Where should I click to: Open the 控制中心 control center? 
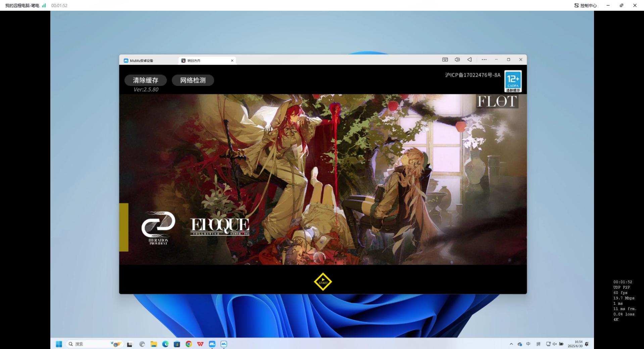[585, 5]
